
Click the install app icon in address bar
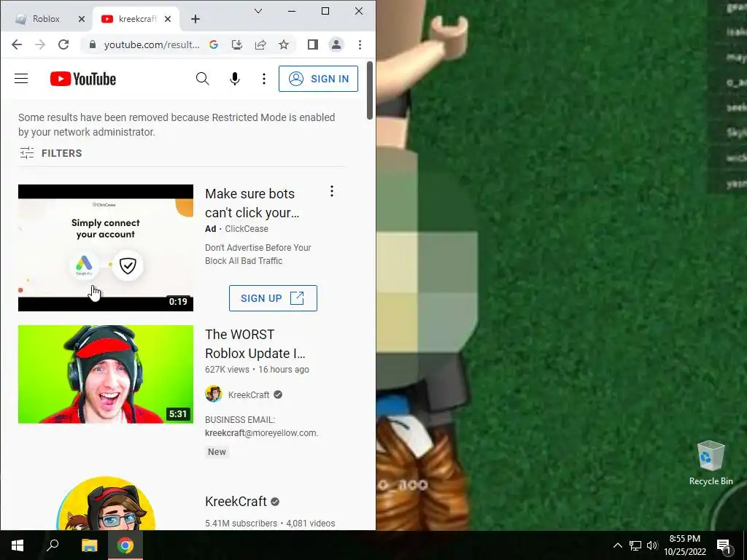[237, 44]
